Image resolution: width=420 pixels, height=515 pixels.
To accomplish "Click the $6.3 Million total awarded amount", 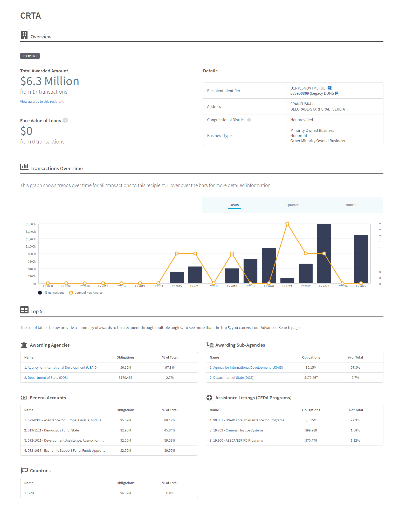I will tap(50, 81).
